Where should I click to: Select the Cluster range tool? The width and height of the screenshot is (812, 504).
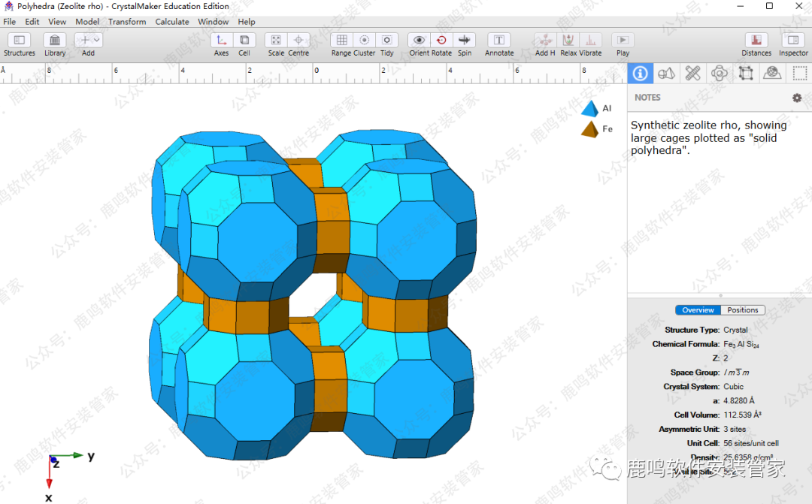(x=365, y=41)
